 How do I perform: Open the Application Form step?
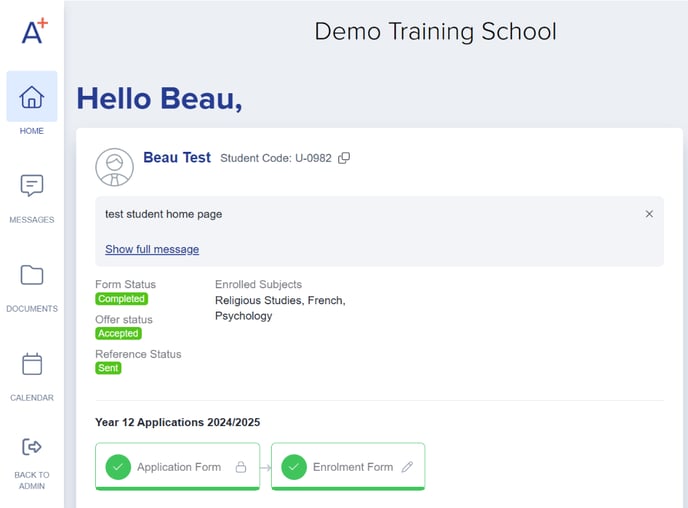point(177,466)
